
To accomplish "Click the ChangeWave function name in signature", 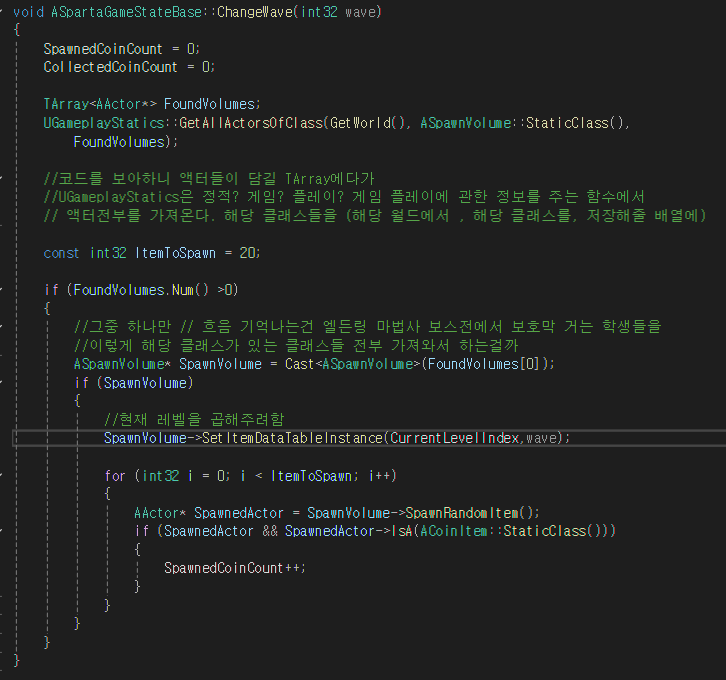I will [x=255, y=12].
